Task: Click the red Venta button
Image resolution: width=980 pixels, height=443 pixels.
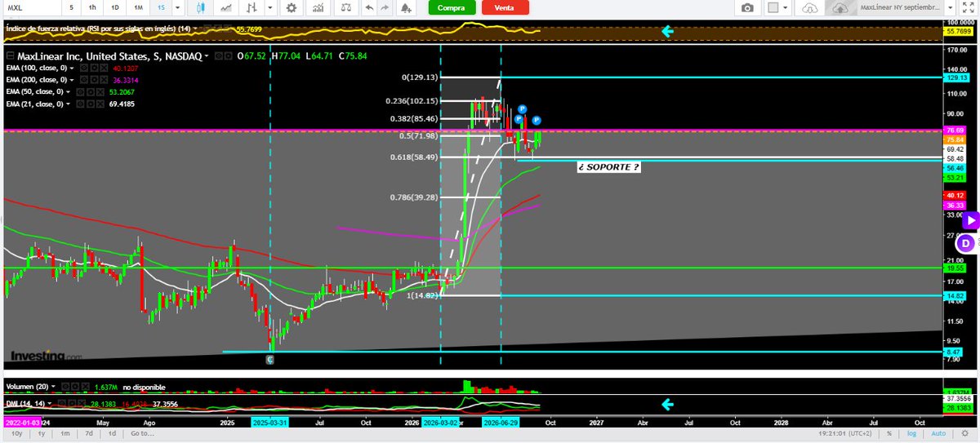Action: tap(505, 7)
